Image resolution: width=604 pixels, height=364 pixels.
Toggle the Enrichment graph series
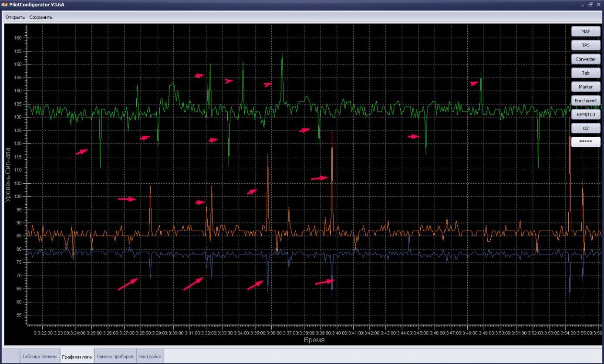coord(586,101)
